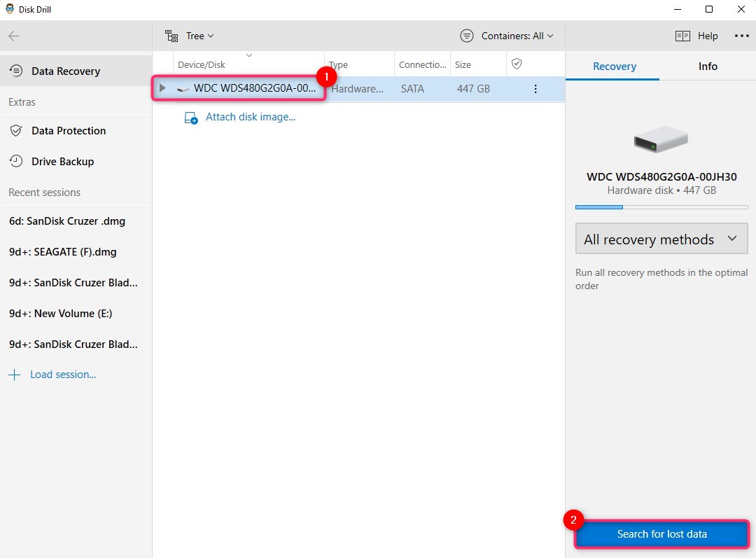Click Search for lost data button

[x=662, y=534]
